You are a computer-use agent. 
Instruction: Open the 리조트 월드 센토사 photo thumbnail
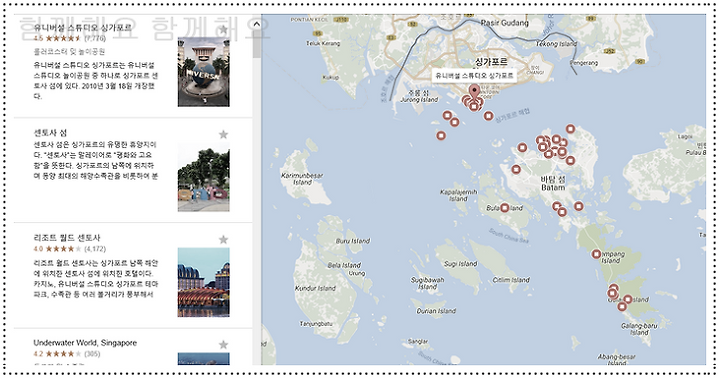point(203,282)
